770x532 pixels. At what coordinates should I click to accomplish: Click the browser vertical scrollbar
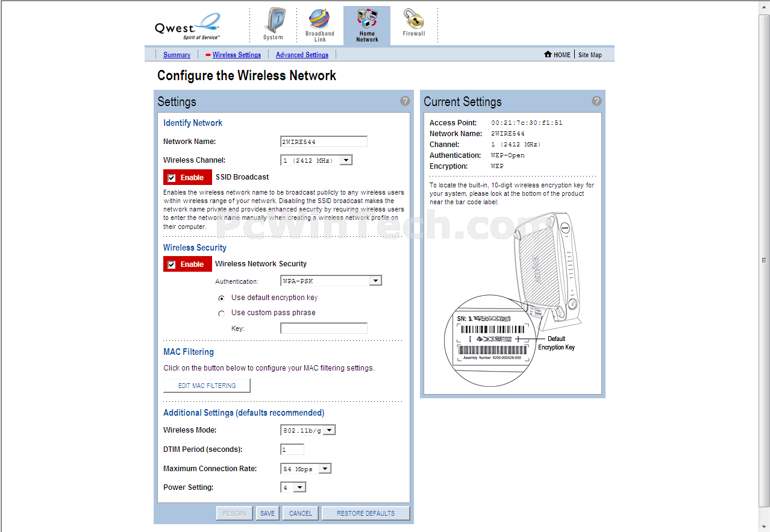pos(764,260)
